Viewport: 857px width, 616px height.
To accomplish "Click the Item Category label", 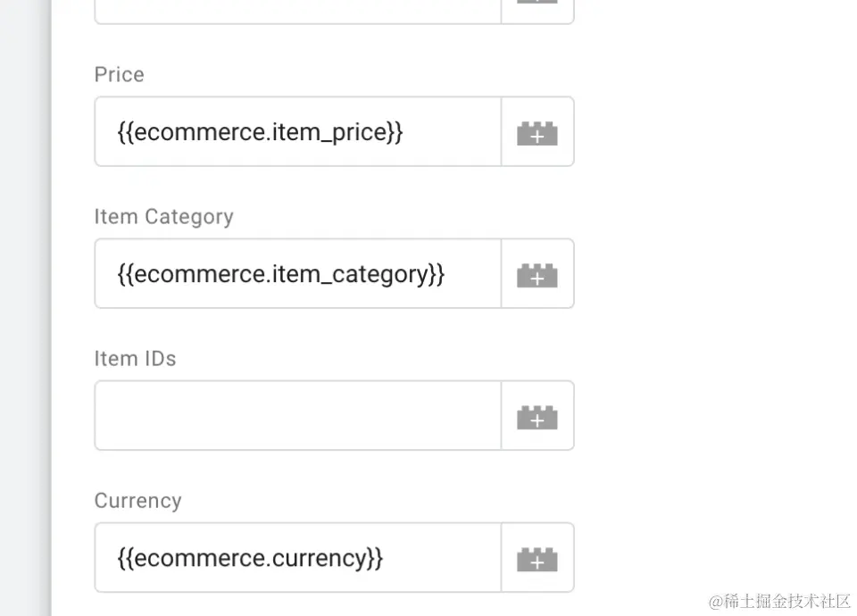I will 163,217.
